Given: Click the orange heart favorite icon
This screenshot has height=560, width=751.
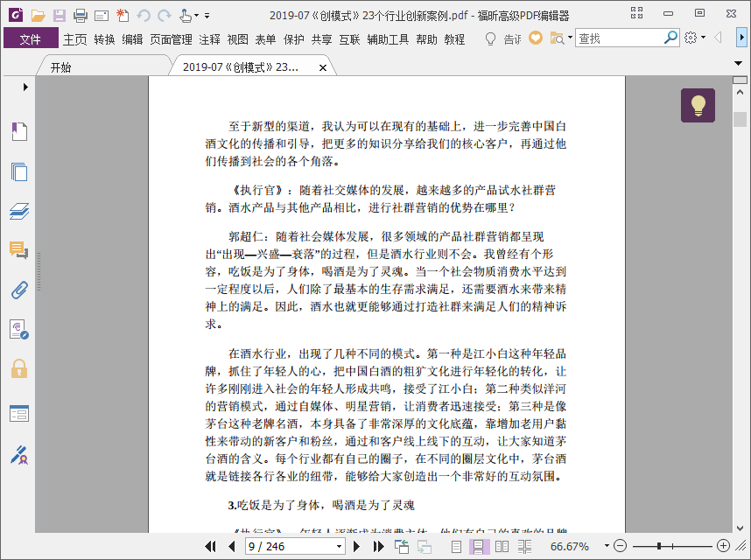Looking at the screenshot, I should click(x=536, y=38).
